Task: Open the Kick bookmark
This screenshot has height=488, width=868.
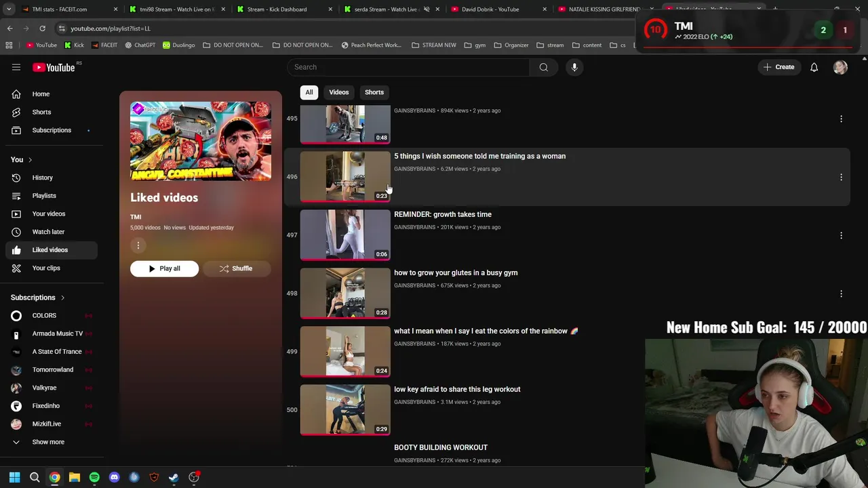Action: pos(74,45)
